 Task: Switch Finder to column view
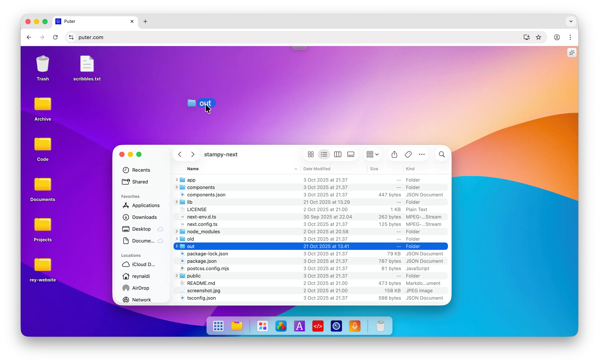point(337,155)
